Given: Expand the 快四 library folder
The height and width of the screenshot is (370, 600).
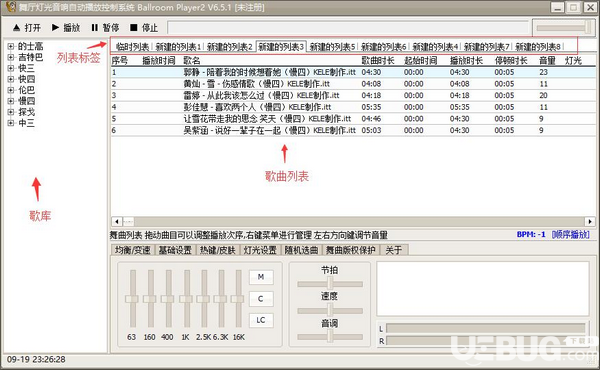Looking at the screenshot, I should pos(11,79).
